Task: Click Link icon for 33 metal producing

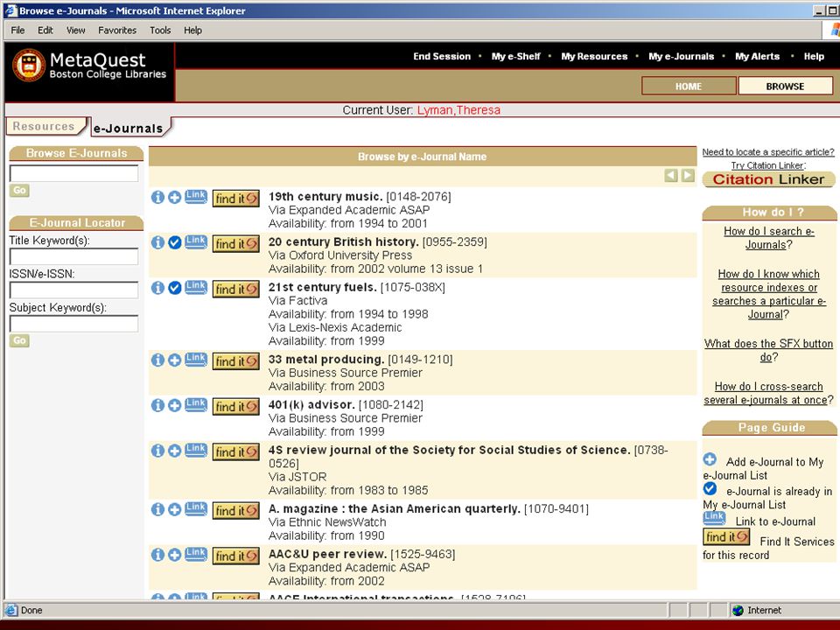Action: [196, 360]
